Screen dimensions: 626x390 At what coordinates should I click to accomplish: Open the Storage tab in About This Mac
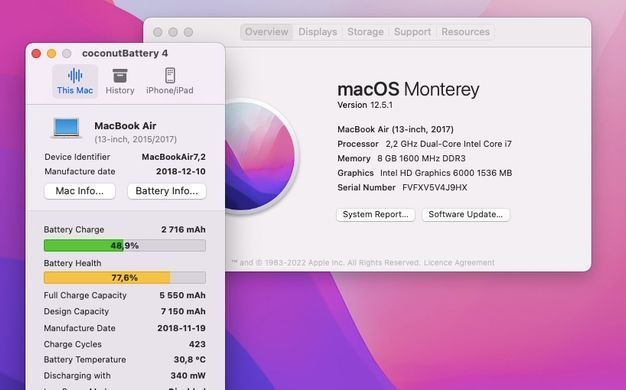click(365, 32)
